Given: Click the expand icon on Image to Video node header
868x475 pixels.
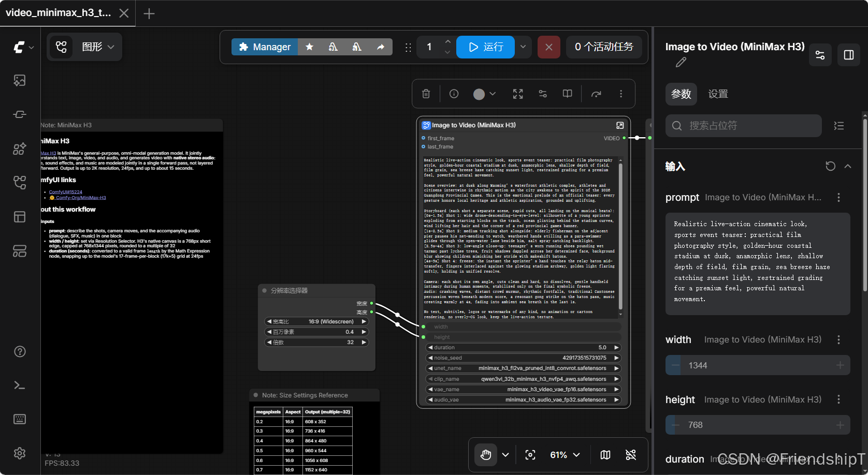Looking at the screenshot, I should tap(620, 125).
